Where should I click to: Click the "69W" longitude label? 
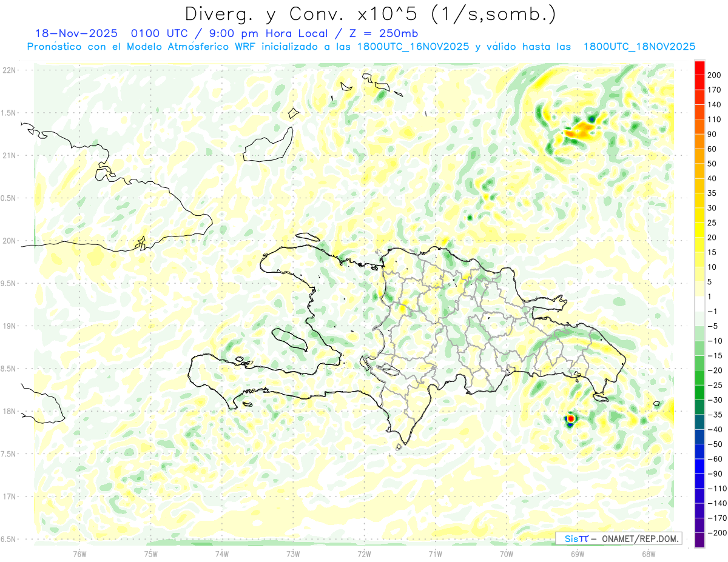click(x=578, y=554)
